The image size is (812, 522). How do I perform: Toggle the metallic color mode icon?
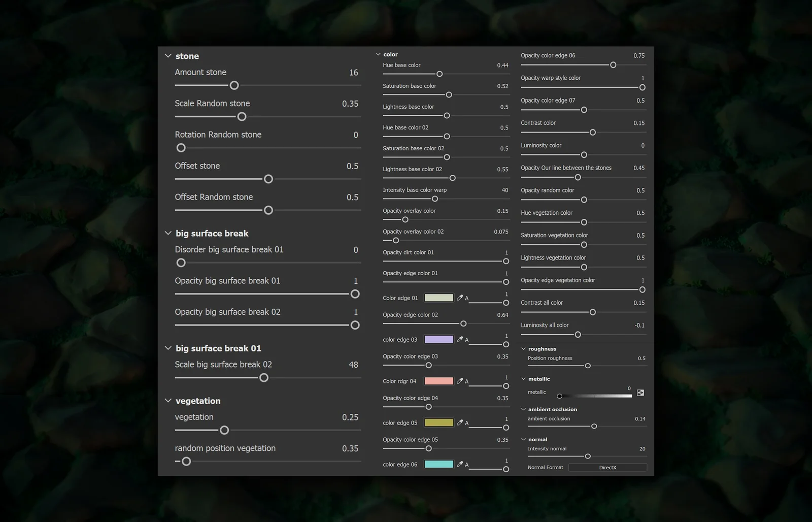640,393
